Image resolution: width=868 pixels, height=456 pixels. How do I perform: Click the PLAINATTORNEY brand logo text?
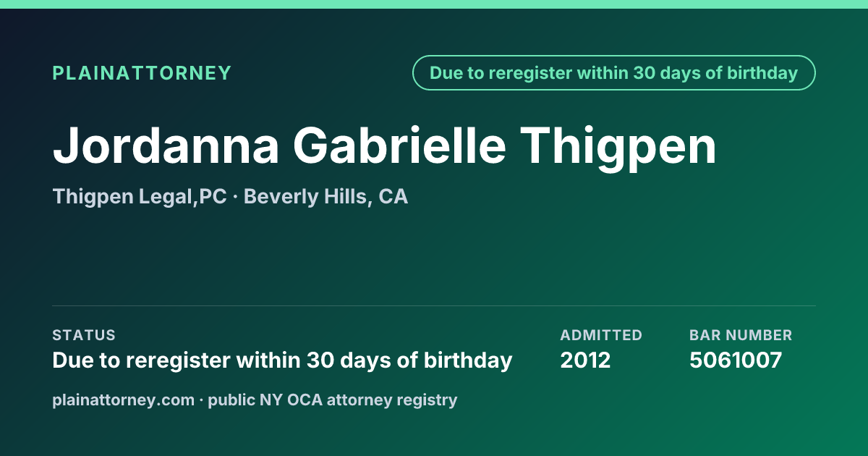[142, 73]
